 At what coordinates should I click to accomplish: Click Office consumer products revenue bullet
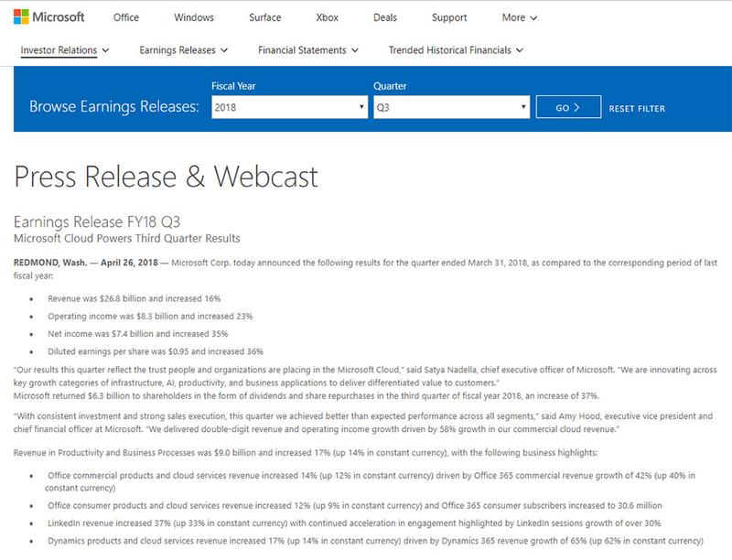pos(355,505)
